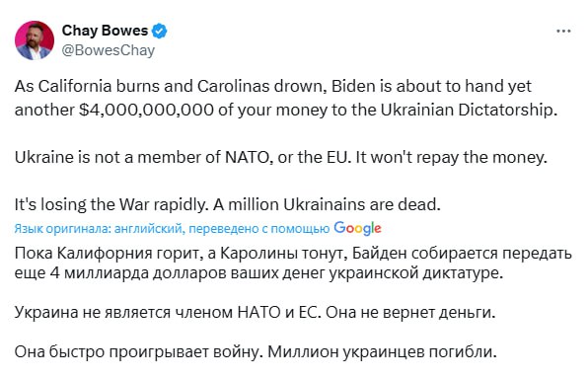The width and height of the screenshot is (588, 378).
Task: Click the word 'California' in first line
Action: pos(75,86)
